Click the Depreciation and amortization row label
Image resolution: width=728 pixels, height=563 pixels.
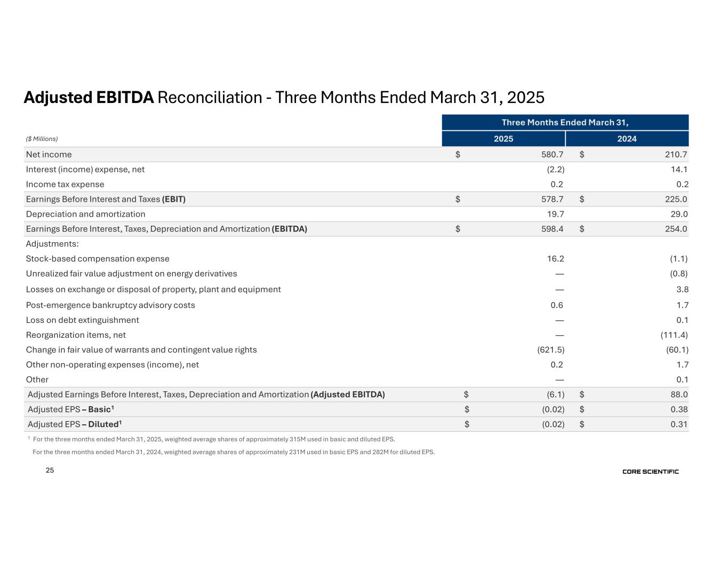point(85,215)
